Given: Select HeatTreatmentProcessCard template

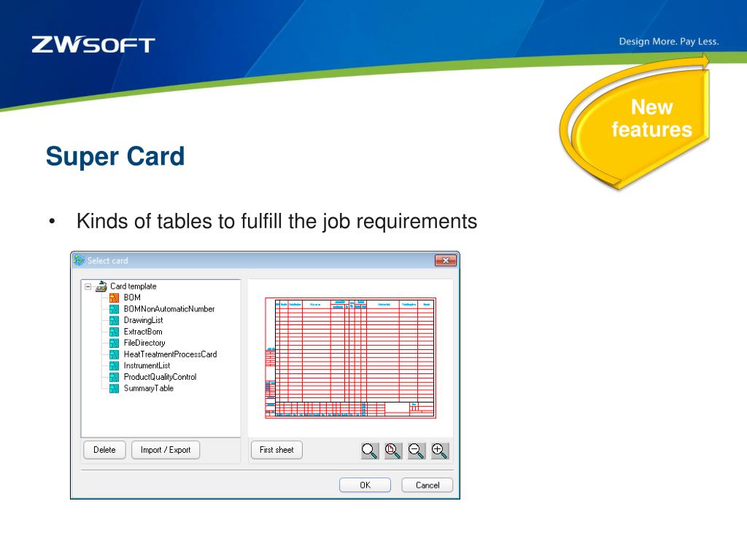Looking at the screenshot, I should [x=170, y=354].
